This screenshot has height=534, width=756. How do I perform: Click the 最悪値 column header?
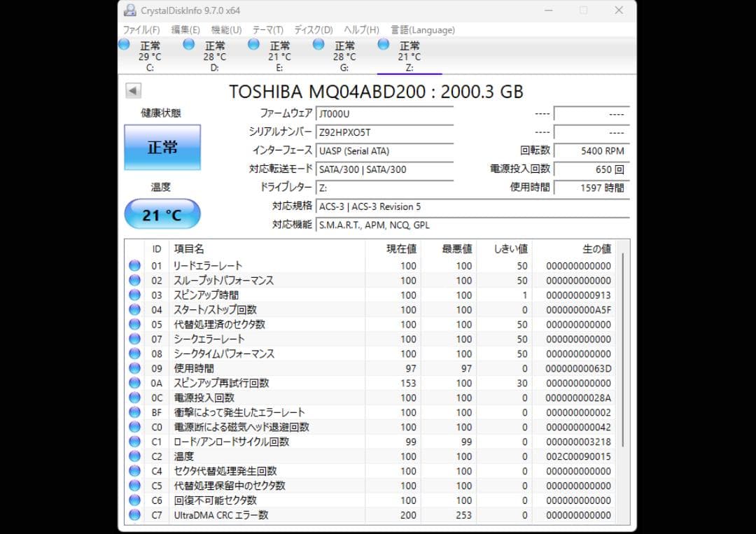(x=449, y=248)
